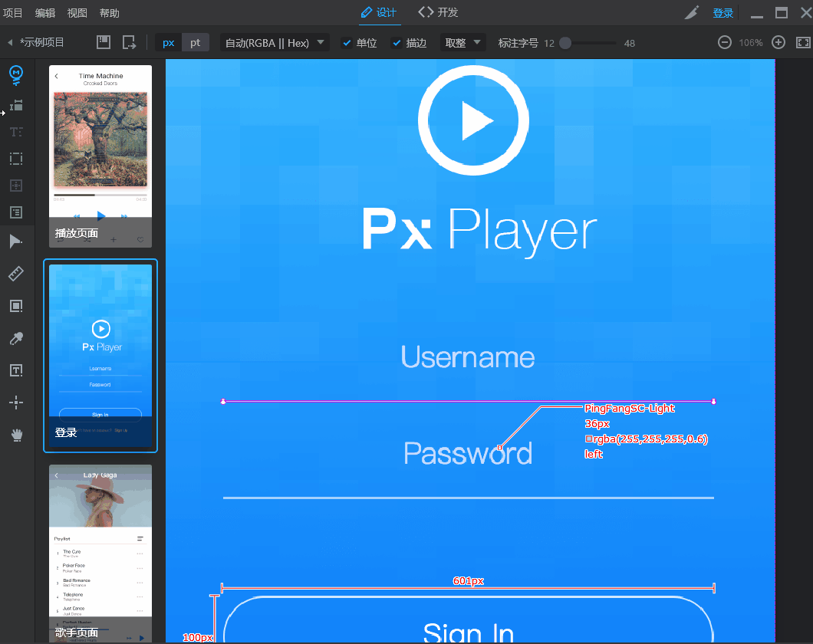Screen dimensions: 813x644
Task: Select the line under the Password field
Action: pos(468,498)
